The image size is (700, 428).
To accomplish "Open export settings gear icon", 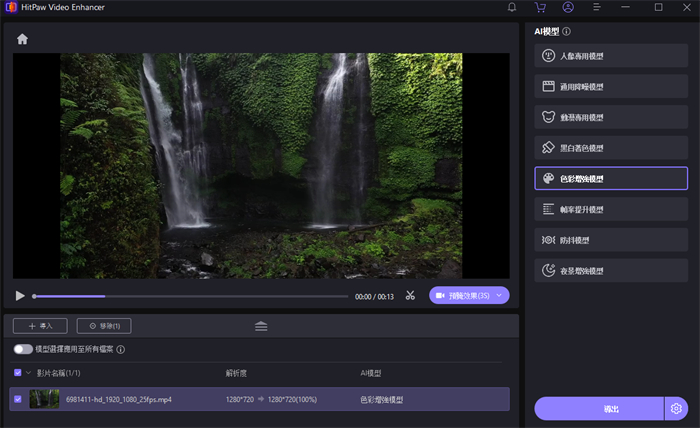I will [676, 409].
